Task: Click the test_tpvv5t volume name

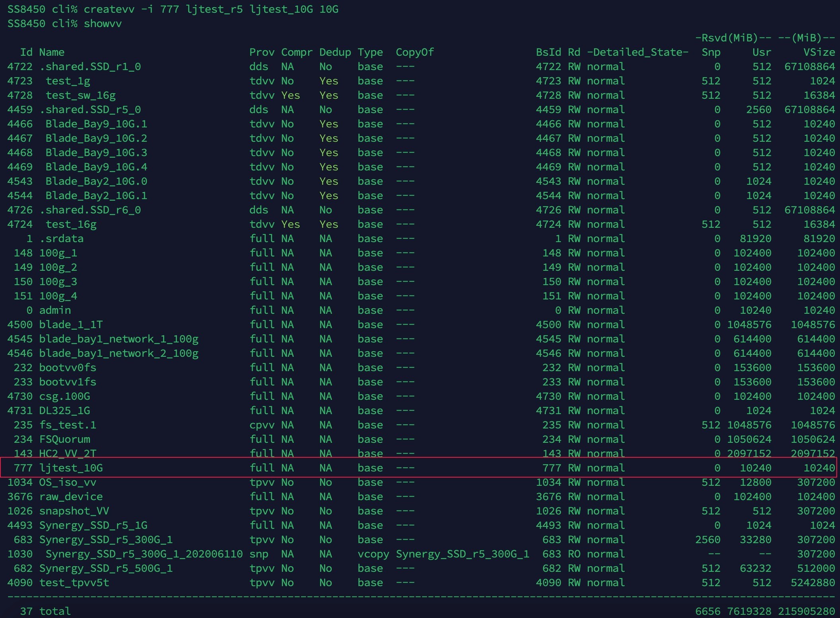Action: [x=74, y=583]
